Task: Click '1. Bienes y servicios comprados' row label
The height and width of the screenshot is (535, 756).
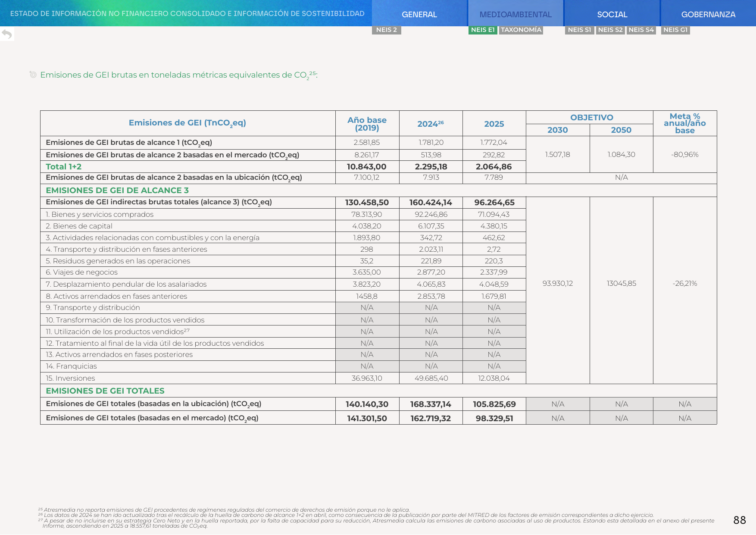Action: pyautogui.click(x=100, y=214)
